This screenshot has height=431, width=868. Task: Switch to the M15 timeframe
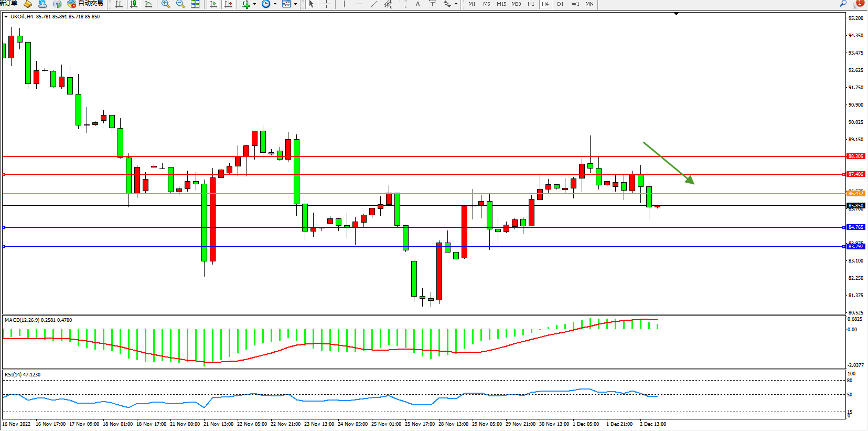click(x=501, y=4)
